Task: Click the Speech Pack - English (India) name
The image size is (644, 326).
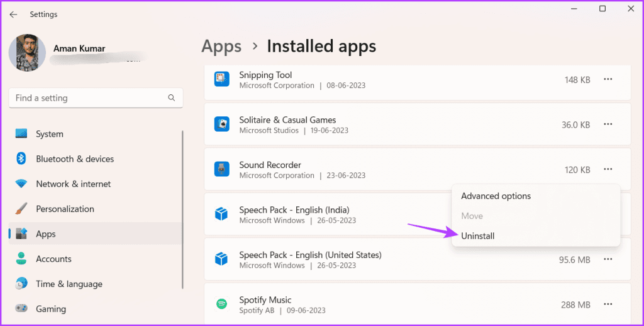Action: point(294,210)
